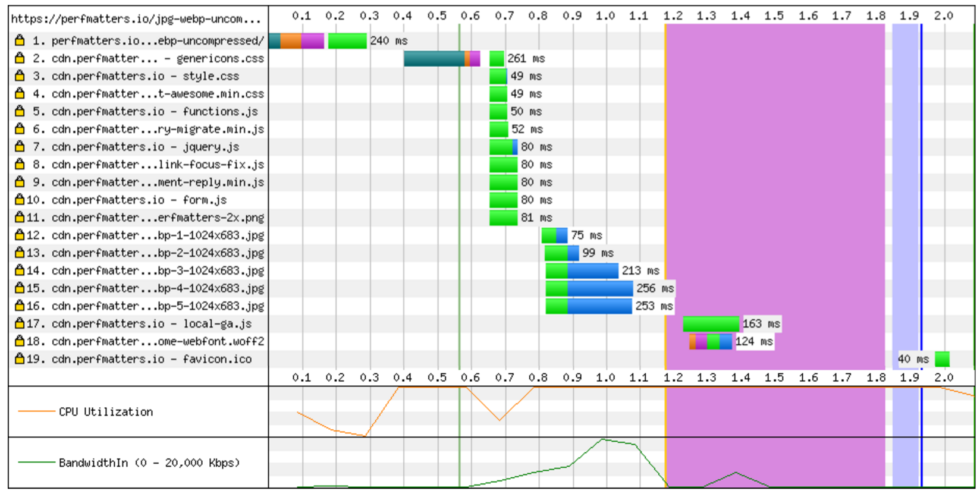Click the 256 ms blue download bar
This screenshot has height=494, width=980.
tap(600, 288)
